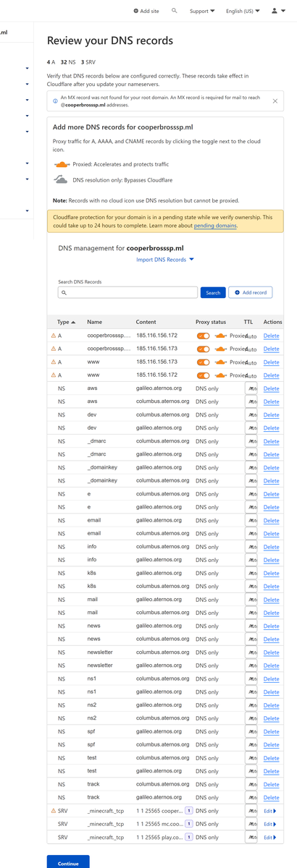Click the Search button
This screenshot has width=297, height=868.
coord(213,292)
